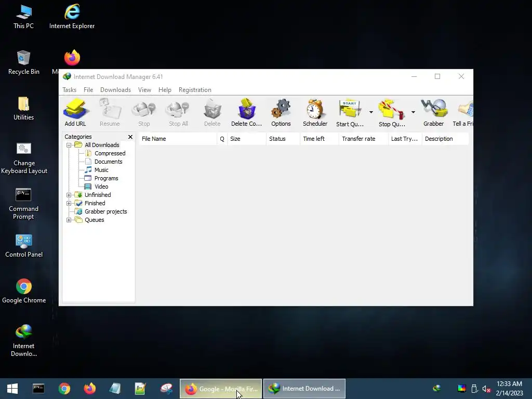Sort by File Name column header
This screenshot has width=532, height=399.
coord(178,139)
